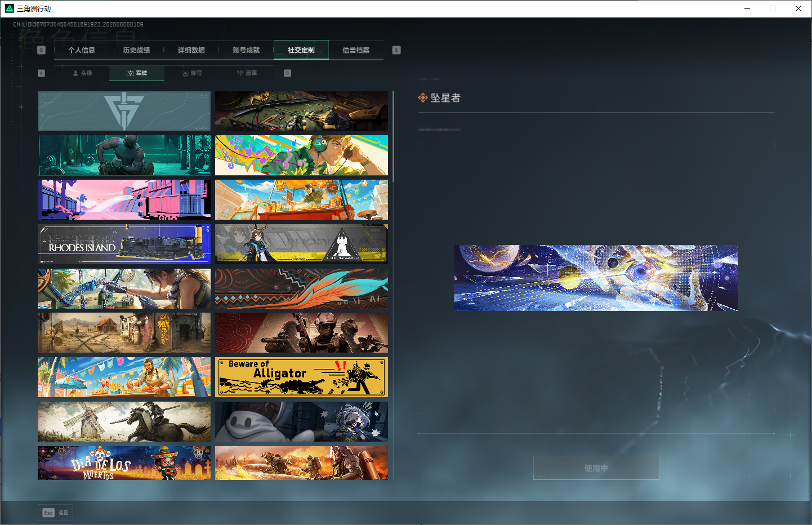The image size is (812, 525).
Task: Switch to the 历史战绩 tab
Action: 136,50
